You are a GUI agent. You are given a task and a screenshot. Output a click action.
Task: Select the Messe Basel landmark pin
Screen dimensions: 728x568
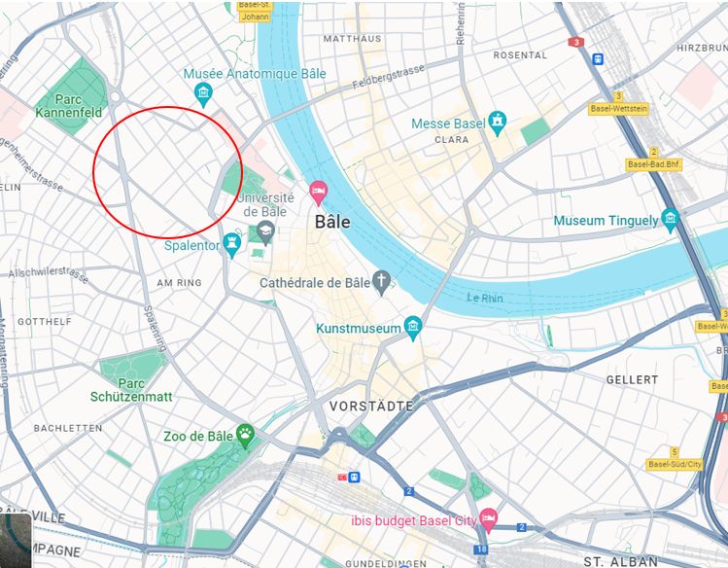[x=498, y=124]
